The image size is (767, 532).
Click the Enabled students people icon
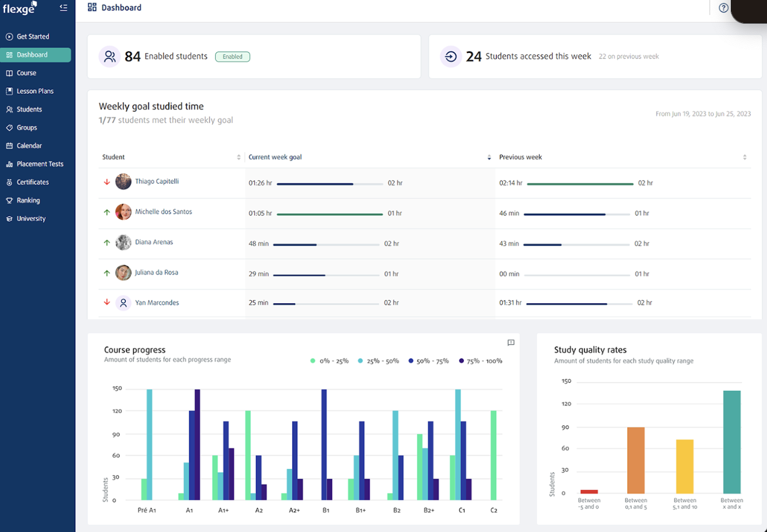(110, 56)
